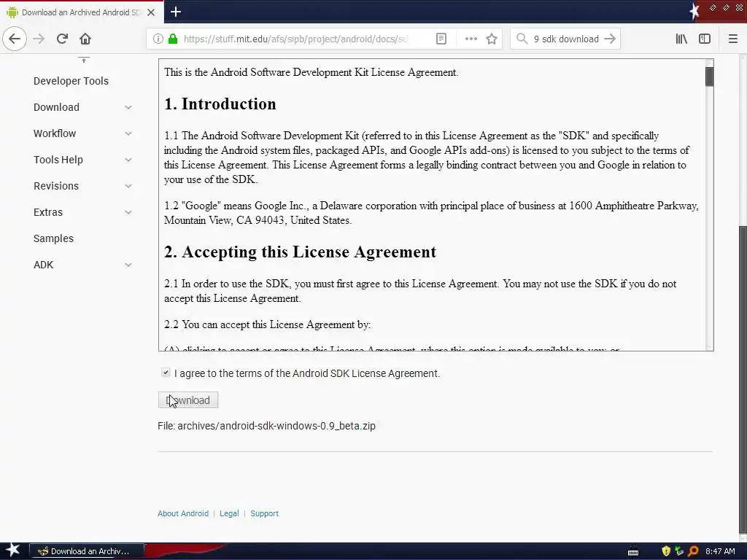The width and height of the screenshot is (747, 560).
Task: Click the address bar URL field
Action: [x=295, y=39]
